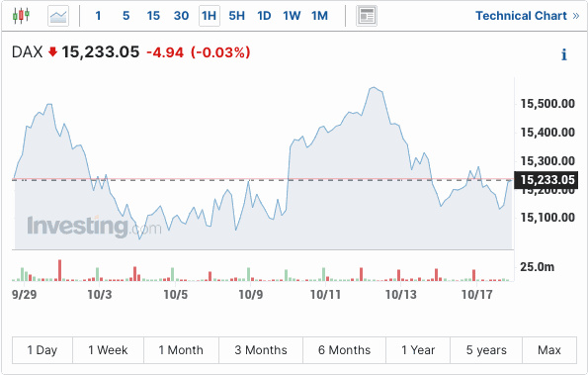
Task: Choose the 1 Month range
Action: pos(181,350)
